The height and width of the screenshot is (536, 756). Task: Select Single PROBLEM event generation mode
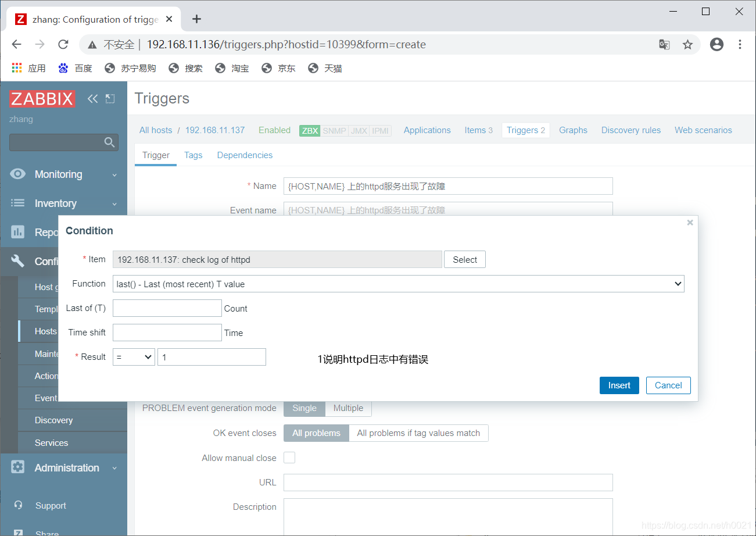pos(304,408)
